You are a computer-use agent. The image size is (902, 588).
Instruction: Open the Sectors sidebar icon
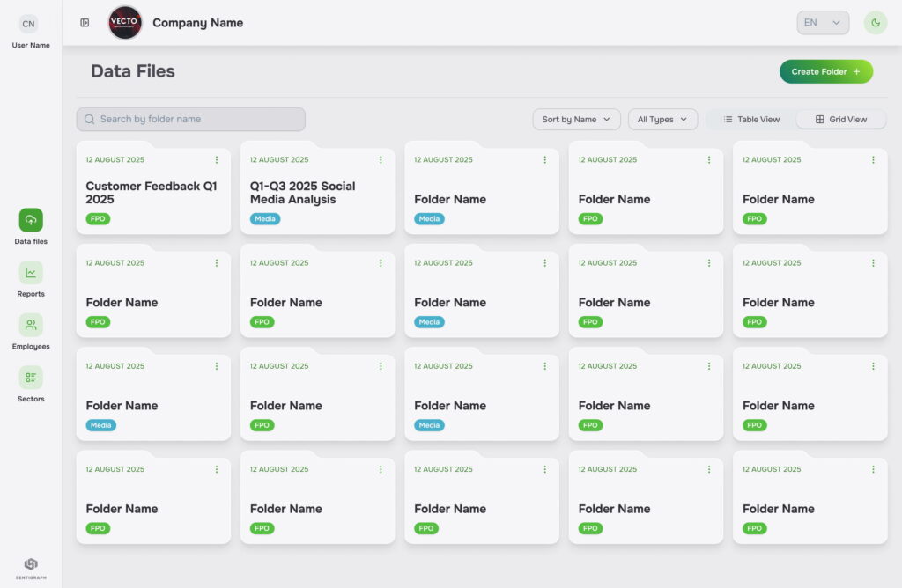coord(31,378)
